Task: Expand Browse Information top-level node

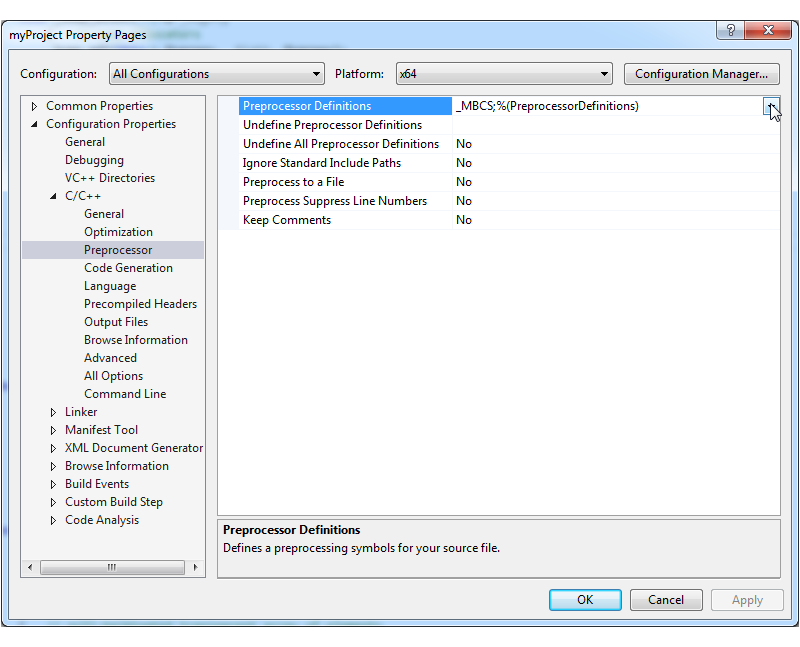Action: click(53, 466)
